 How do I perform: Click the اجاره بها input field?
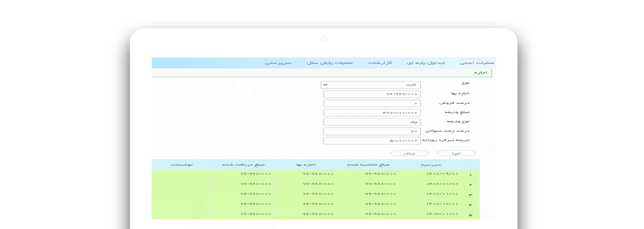tap(372, 94)
